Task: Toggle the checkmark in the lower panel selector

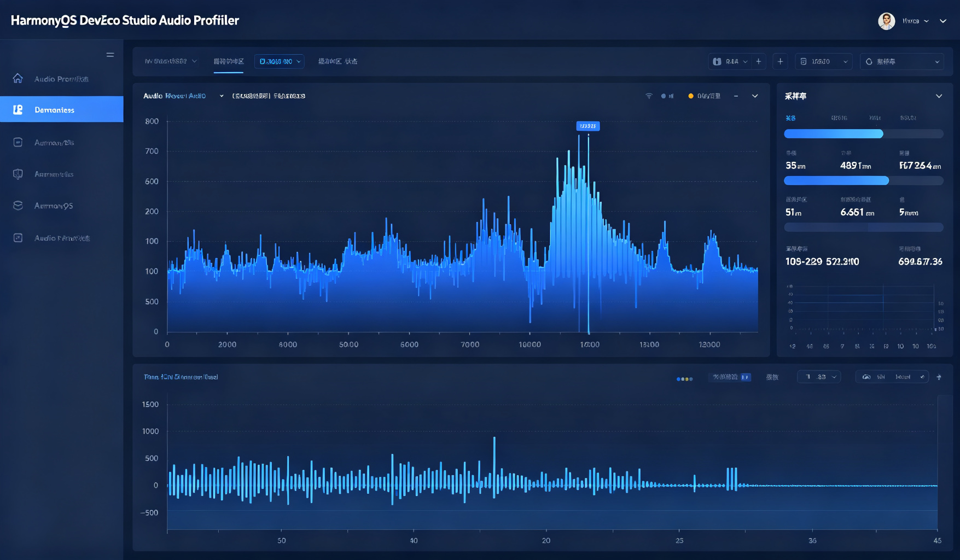Action: tap(922, 377)
